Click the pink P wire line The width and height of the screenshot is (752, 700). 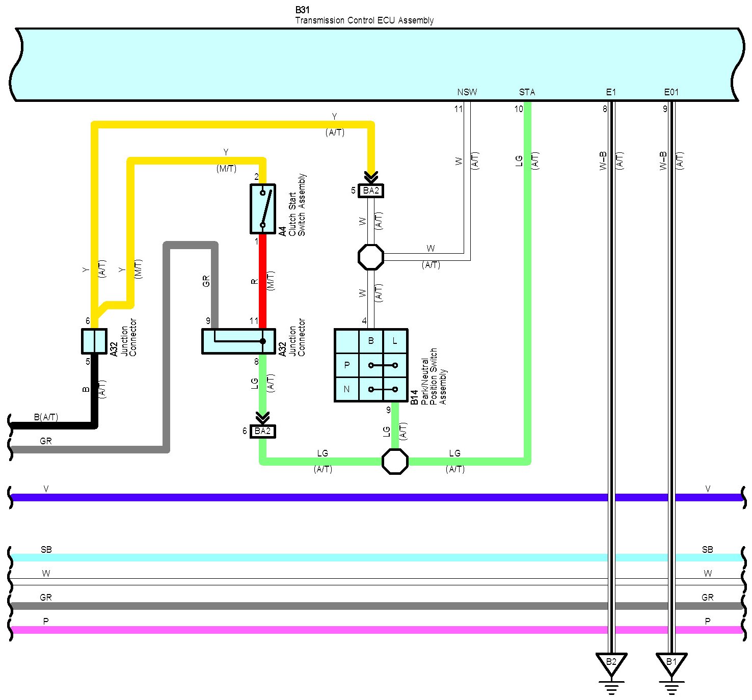click(x=306, y=630)
